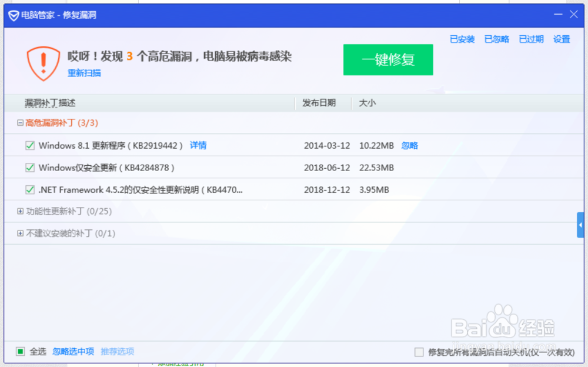Minimize the 修复漏洞 window
This screenshot has height=367, width=588.
[x=558, y=14]
